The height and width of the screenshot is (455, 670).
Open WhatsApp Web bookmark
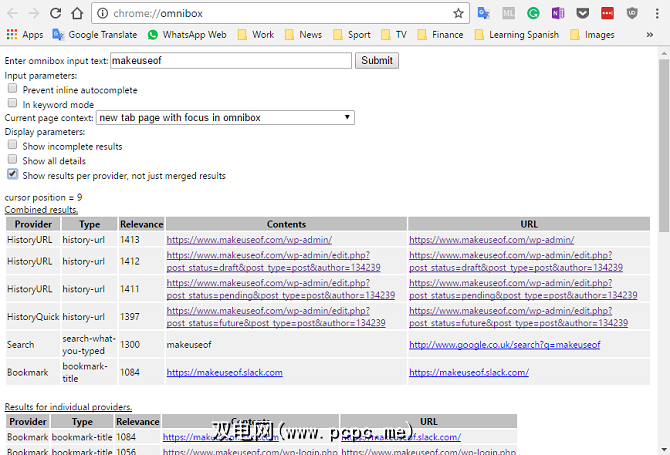tap(187, 35)
